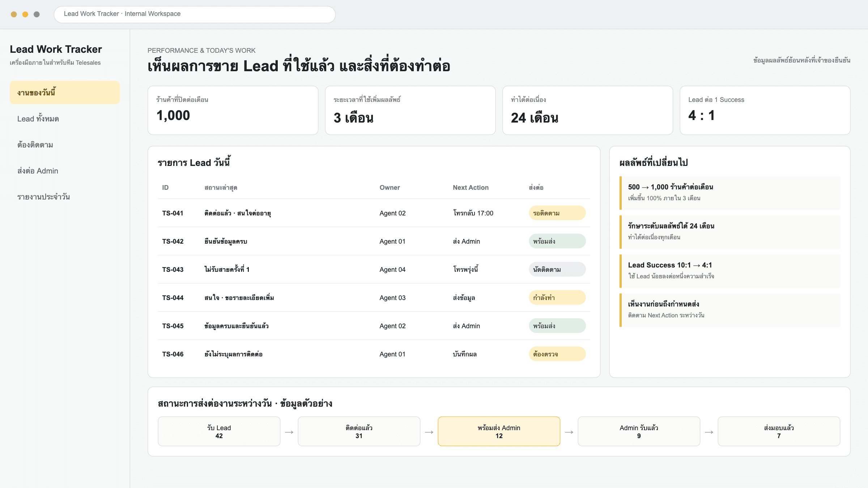Click the Owner column header
The image size is (868, 488).
390,188
